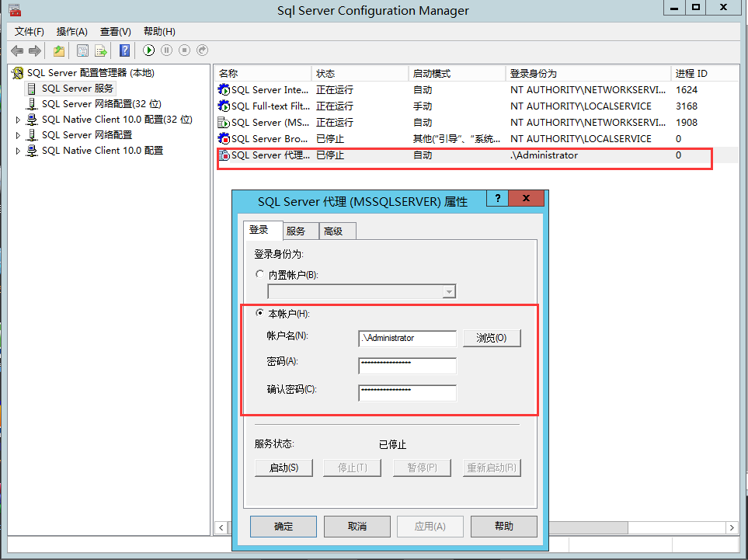Click the Stop service toolbar icon

[183, 50]
